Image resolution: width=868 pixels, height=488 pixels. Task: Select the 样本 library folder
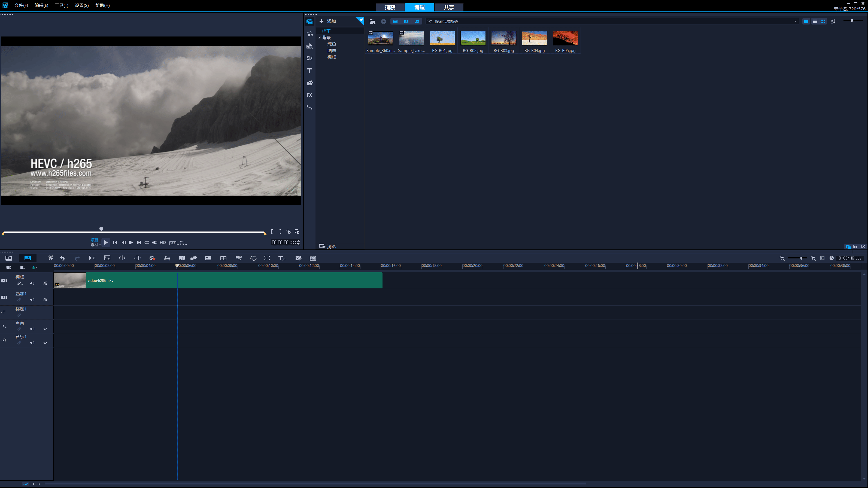click(x=326, y=31)
